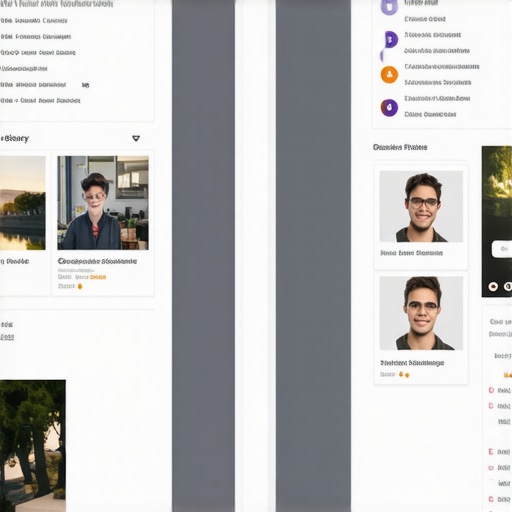Screen dimensions: 512x512
Task: Open the lake landscape photo at sunset
Action: pyautogui.click(x=23, y=203)
